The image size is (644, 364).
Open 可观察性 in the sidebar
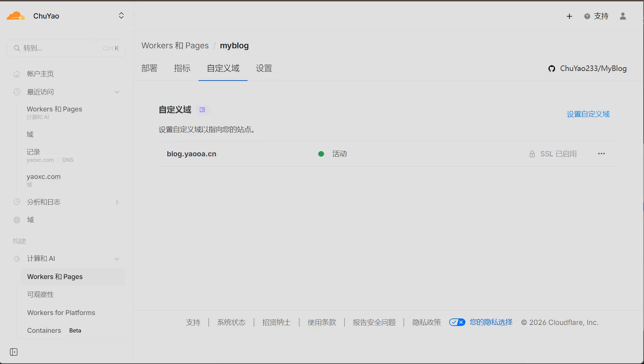click(x=40, y=294)
